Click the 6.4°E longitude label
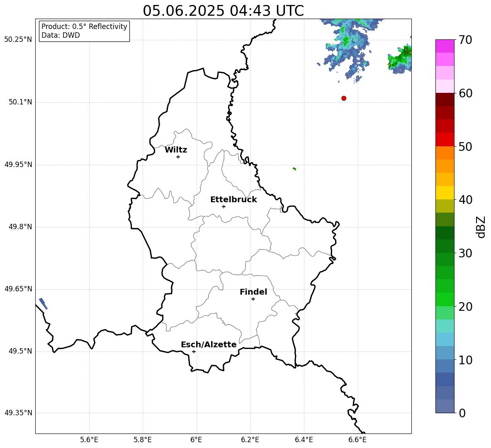This screenshot has height=448, width=491. point(304,440)
